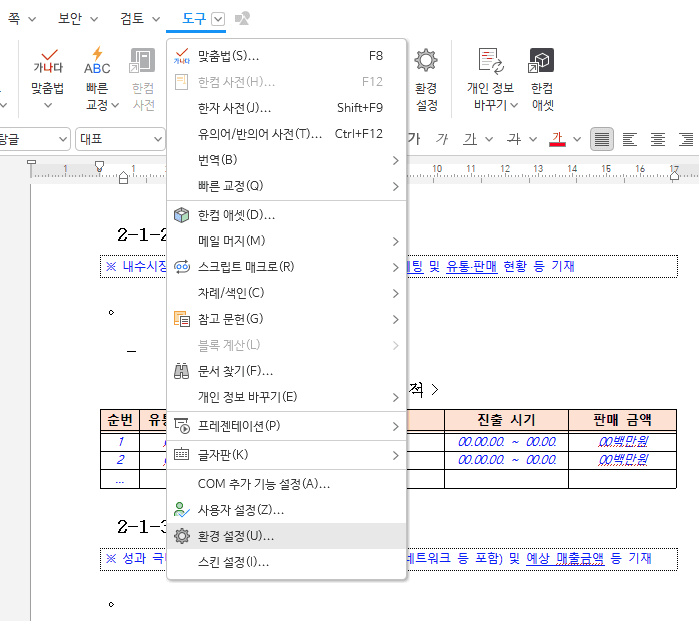The image size is (699, 621).
Task: Click the 순번 table header cell
Action: [120, 419]
